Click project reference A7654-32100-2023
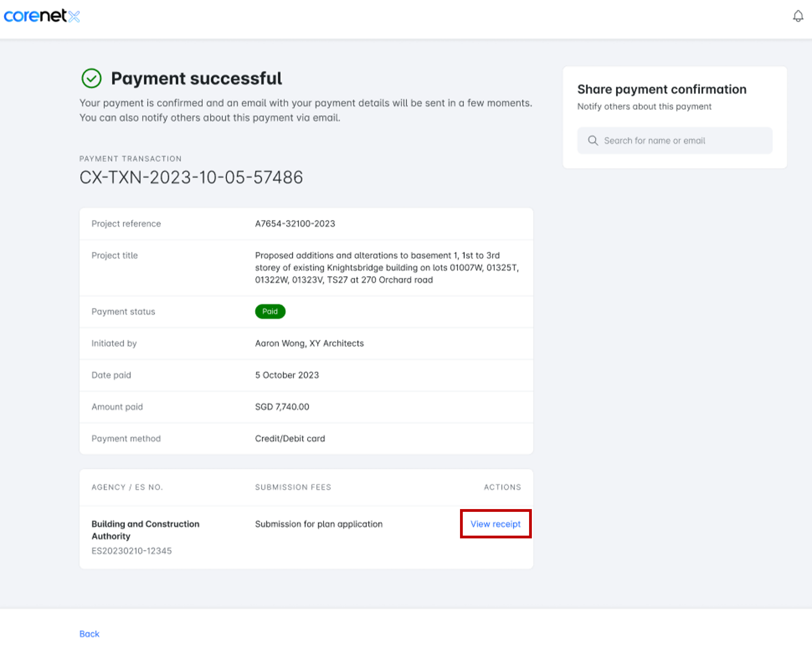 [295, 223]
